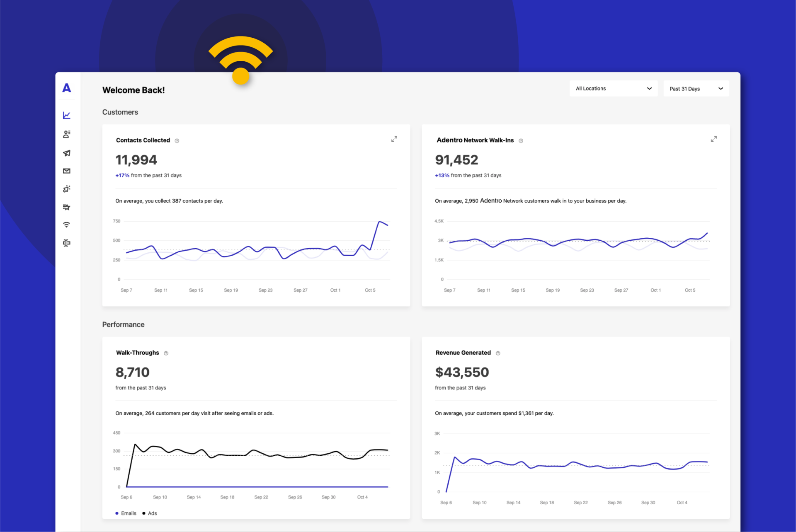Toggle the Emails legend series

126,513
